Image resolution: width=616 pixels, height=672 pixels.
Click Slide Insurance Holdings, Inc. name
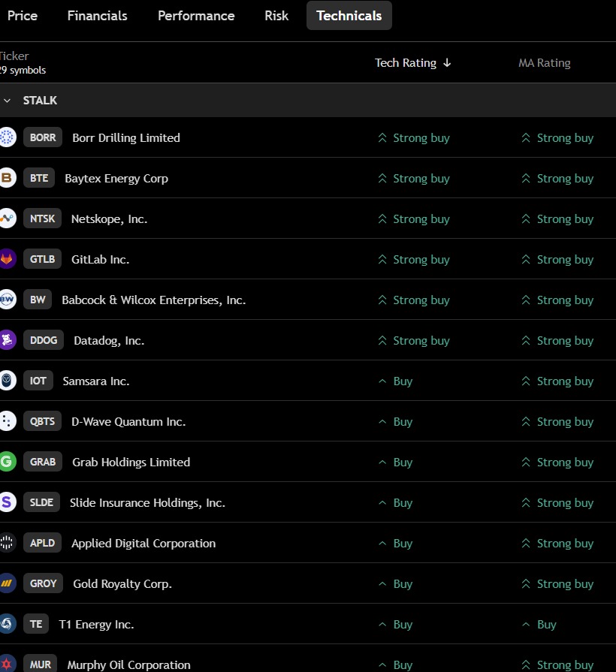pos(147,502)
